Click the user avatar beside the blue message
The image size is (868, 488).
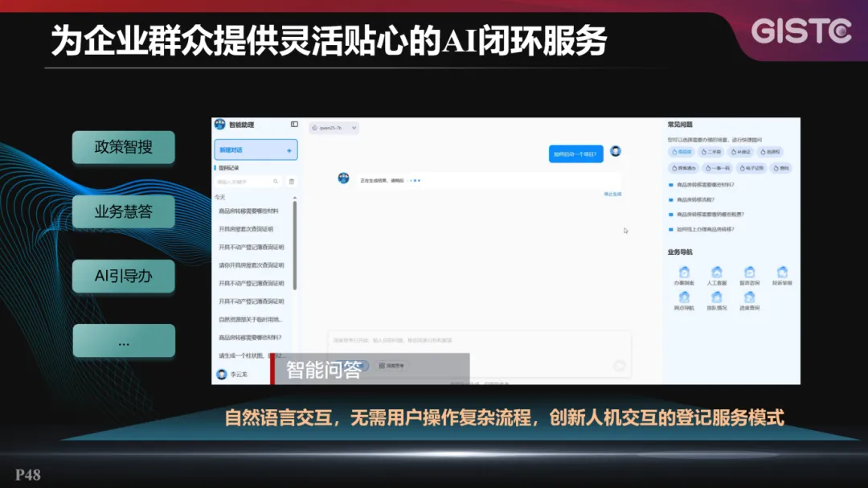tap(616, 151)
